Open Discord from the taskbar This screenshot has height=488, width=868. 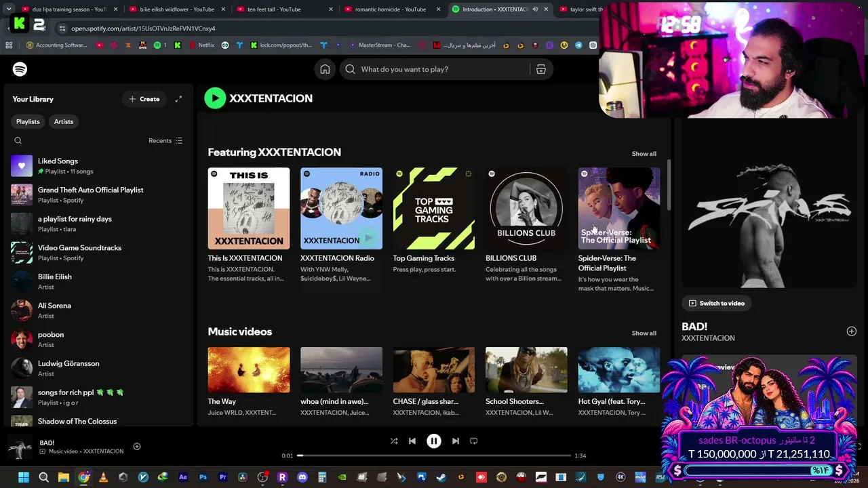[x=302, y=477]
